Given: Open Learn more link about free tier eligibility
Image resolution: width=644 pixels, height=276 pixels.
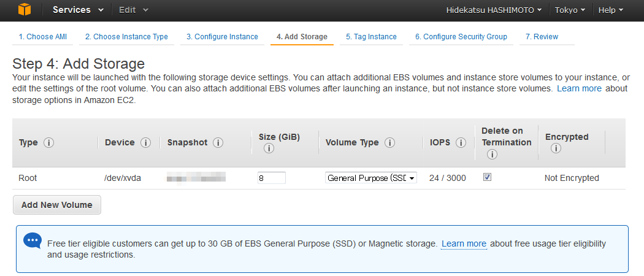Looking at the screenshot, I should [x=464, y=244].
